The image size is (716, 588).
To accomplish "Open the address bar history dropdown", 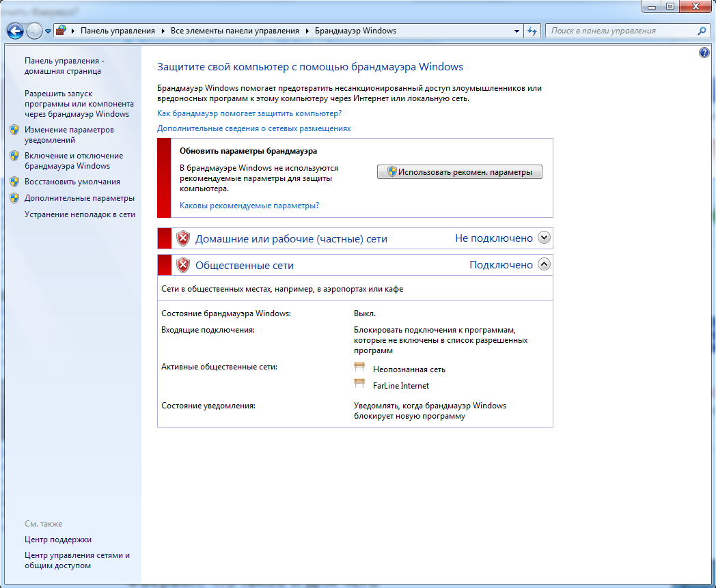I will (517, 31).
